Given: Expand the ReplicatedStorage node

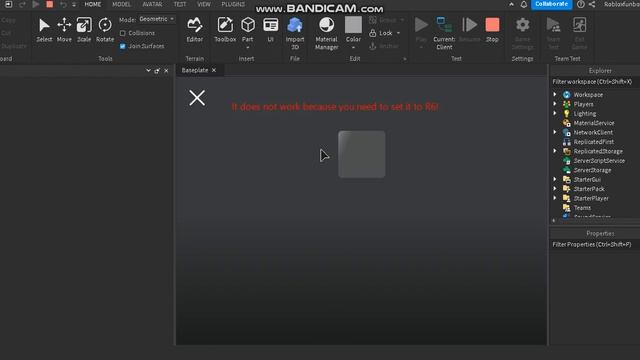Looking at the screenshot, I should tap(555, 151).
